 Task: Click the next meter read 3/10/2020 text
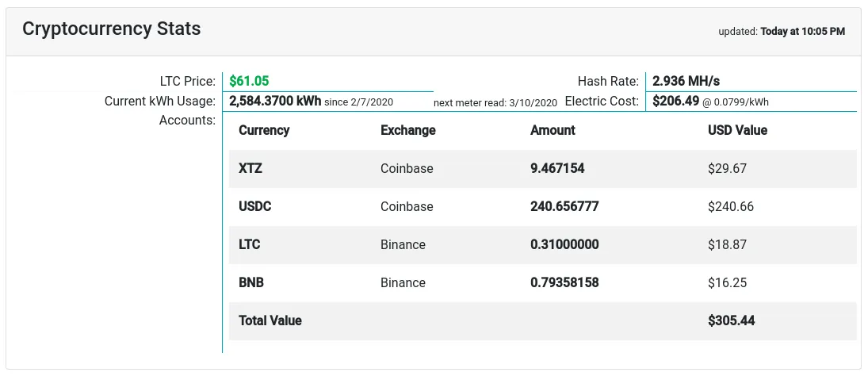pyautogui.click(x=495, y=102)
